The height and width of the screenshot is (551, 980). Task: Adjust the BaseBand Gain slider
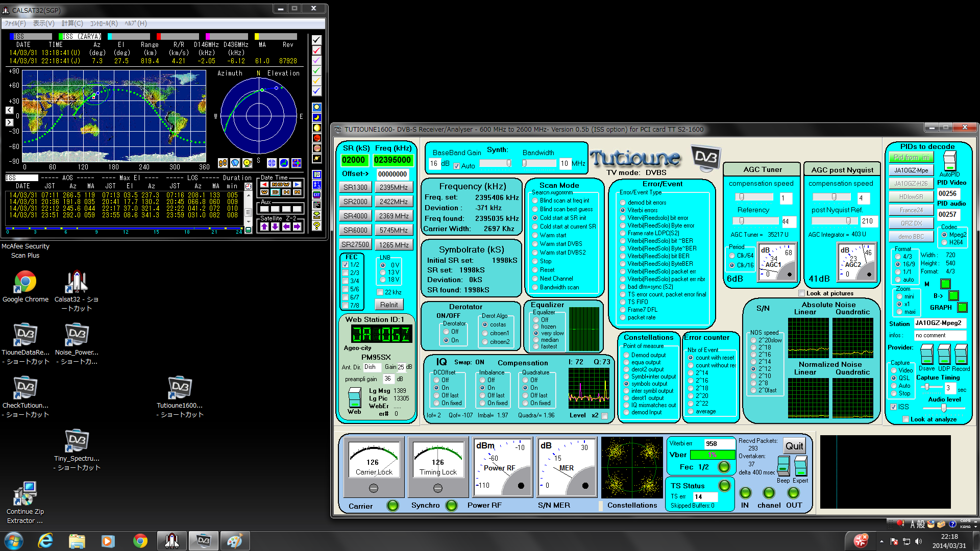point(496,163)
